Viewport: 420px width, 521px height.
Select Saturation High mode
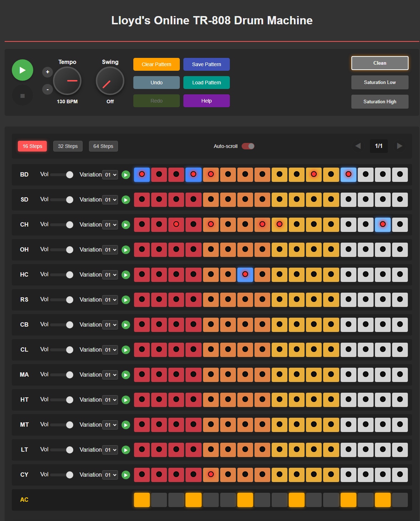(380, 101)
